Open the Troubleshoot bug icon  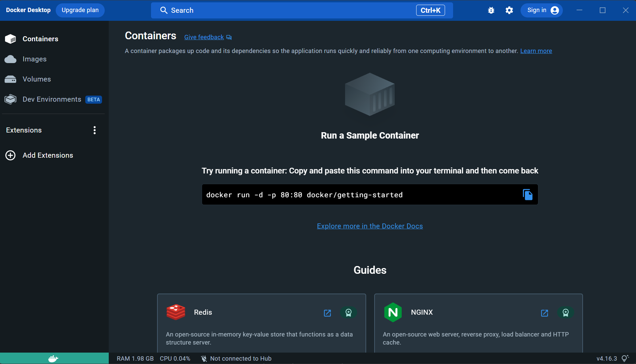tap(491, 10)
